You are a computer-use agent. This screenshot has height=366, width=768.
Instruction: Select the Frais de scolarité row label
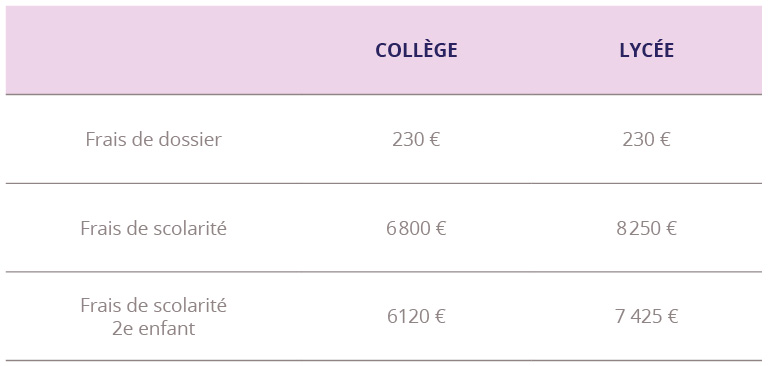[153, 228]
